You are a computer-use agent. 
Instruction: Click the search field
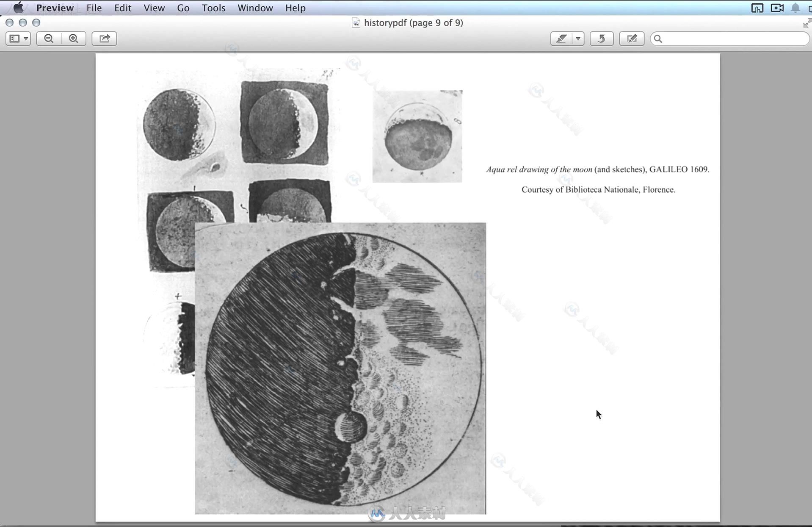pyautogui.click(x=729, y=39)
